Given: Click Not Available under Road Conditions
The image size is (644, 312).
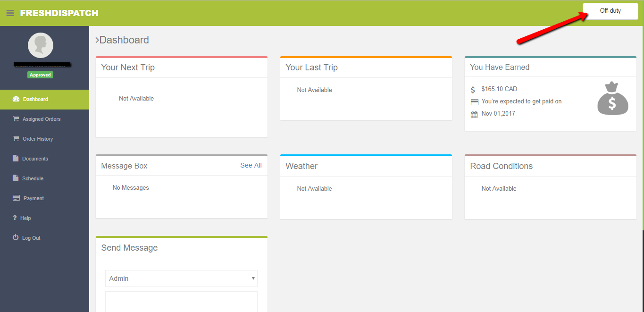Looking at the screenshot, I should coord(499,188).
